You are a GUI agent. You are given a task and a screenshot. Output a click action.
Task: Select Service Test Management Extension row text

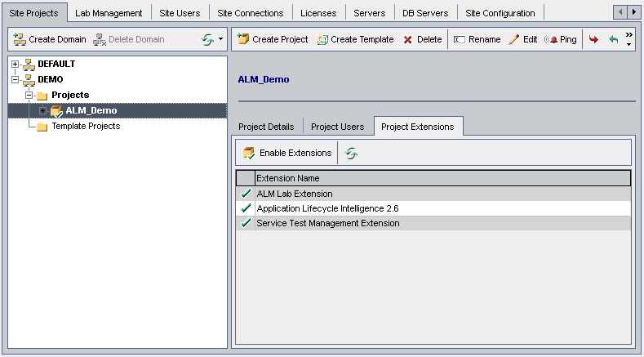pos(328,223)
